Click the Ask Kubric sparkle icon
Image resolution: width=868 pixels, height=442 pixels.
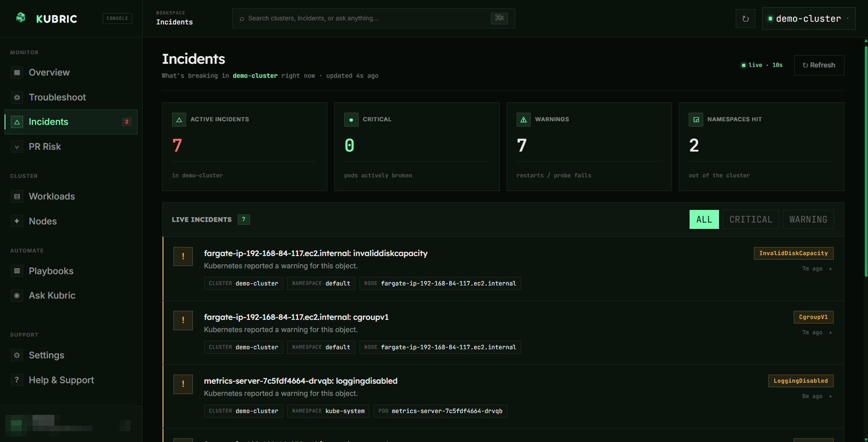tap(17, 295)
